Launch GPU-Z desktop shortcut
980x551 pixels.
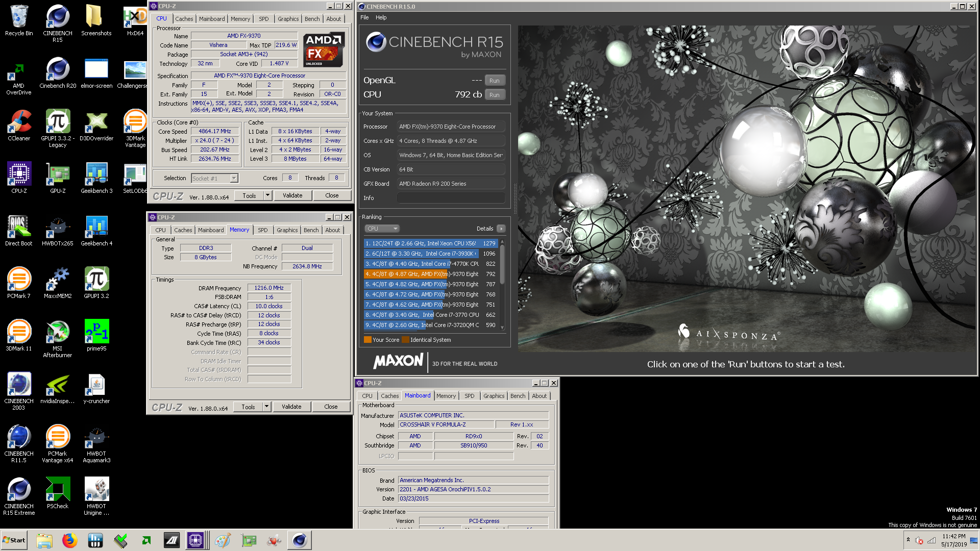coord(58,178)
